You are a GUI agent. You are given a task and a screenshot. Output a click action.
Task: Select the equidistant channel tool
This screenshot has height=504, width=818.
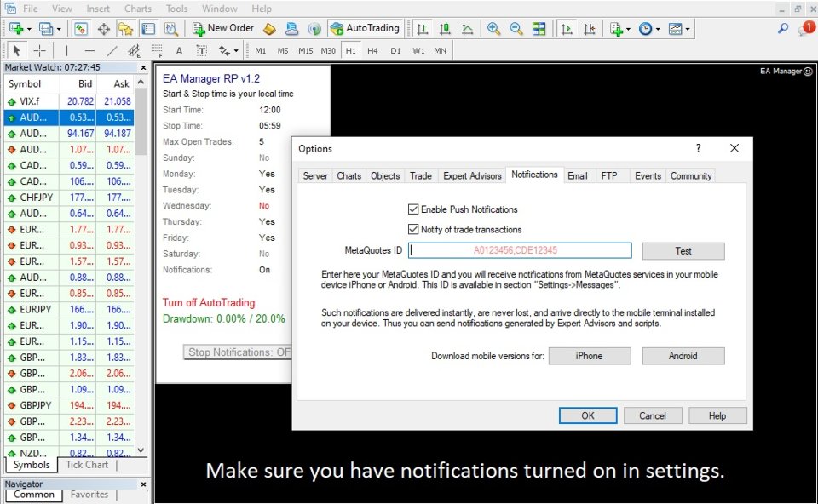click(x=134, y=50)
